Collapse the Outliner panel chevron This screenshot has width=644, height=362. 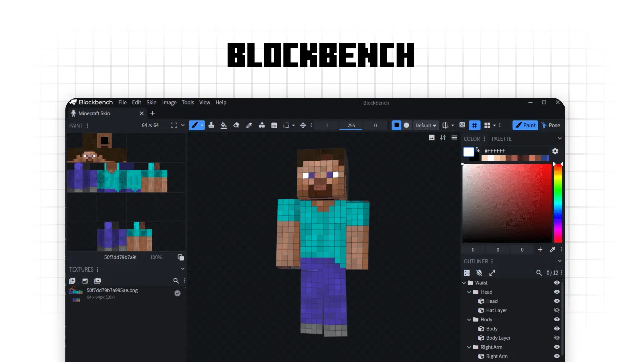tap(560, 261)
